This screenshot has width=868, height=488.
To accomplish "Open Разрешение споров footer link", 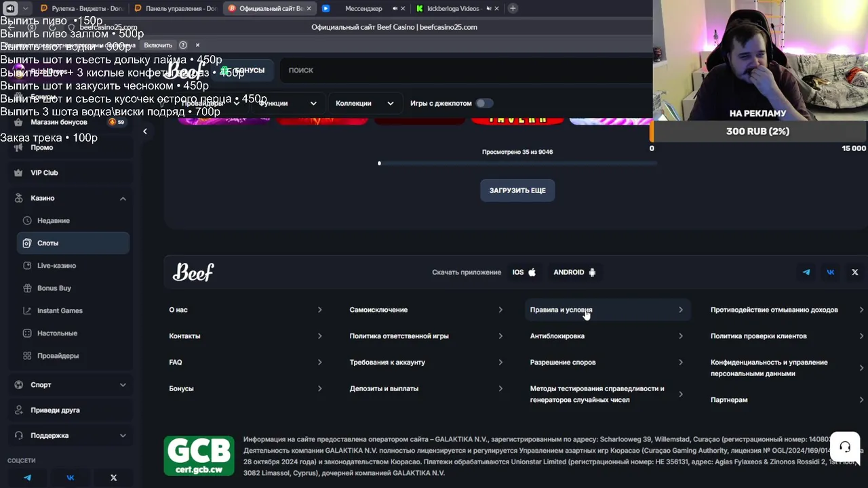I will [x=607, y=362].
